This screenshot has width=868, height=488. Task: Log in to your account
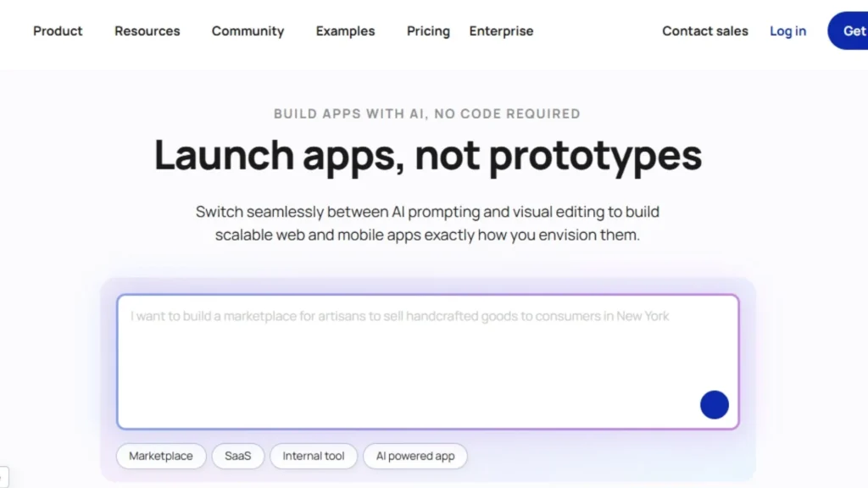click(x=787, y=31)
